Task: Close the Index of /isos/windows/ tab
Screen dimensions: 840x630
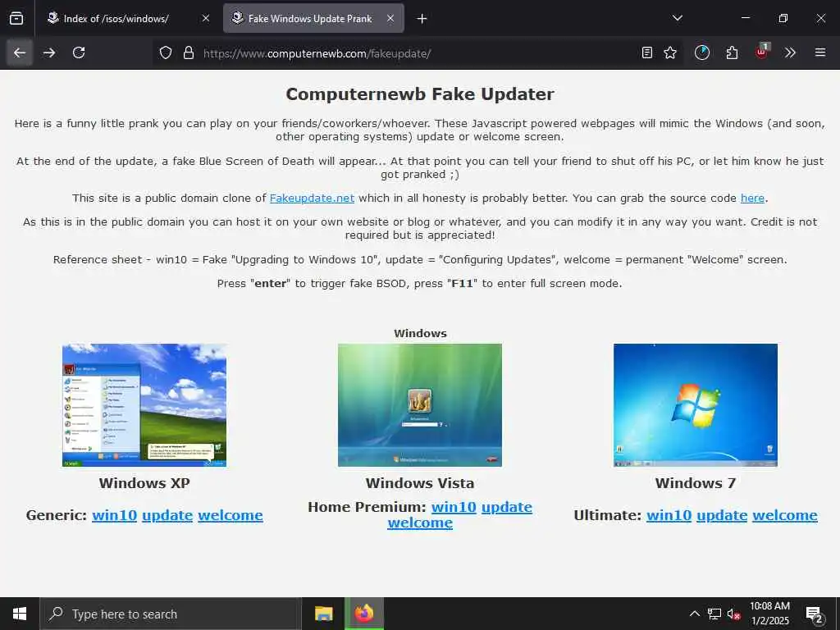Action: (206, 18)
